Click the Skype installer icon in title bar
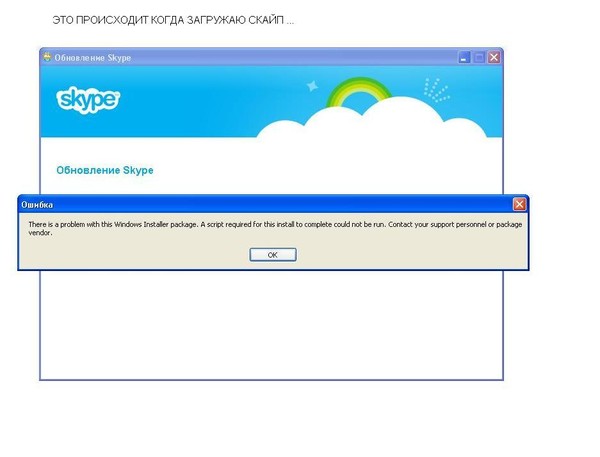The width and height of the screenshot is (600, 457). coord(47,57)
